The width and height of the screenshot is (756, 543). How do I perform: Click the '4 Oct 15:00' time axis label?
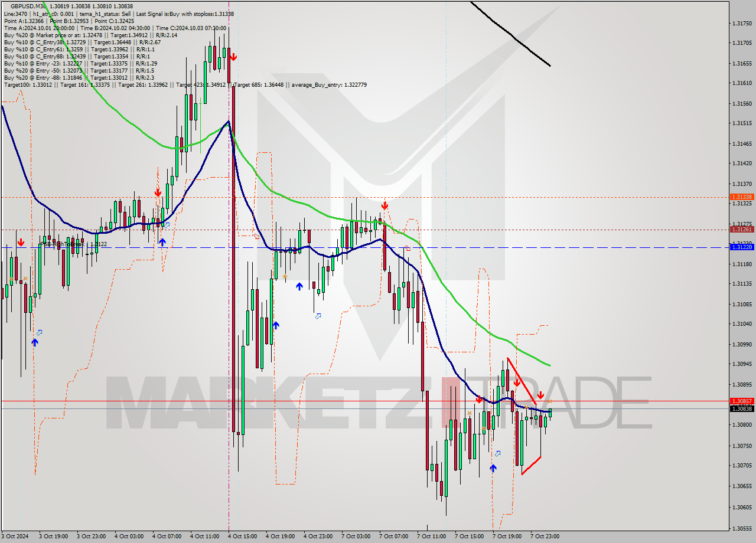tap(242, 537)
